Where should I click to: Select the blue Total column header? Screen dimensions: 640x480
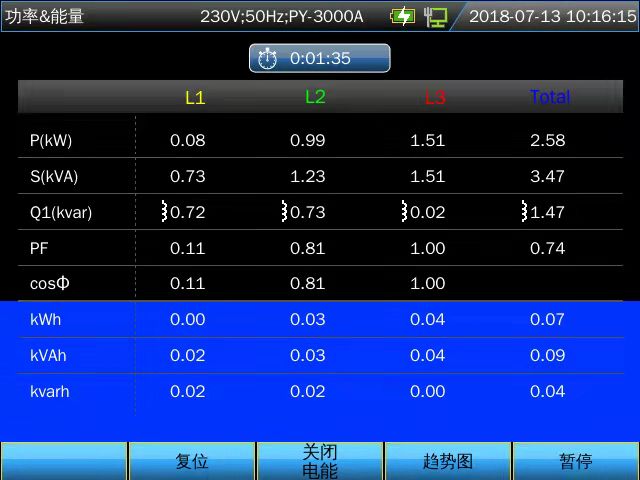click(x=549, y=97)
